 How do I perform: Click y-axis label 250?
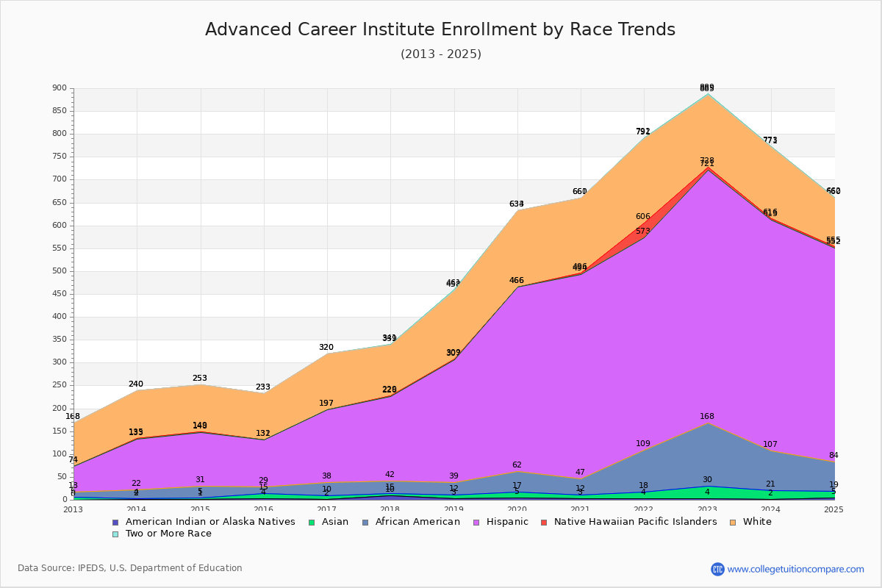(x=60, y=385)
